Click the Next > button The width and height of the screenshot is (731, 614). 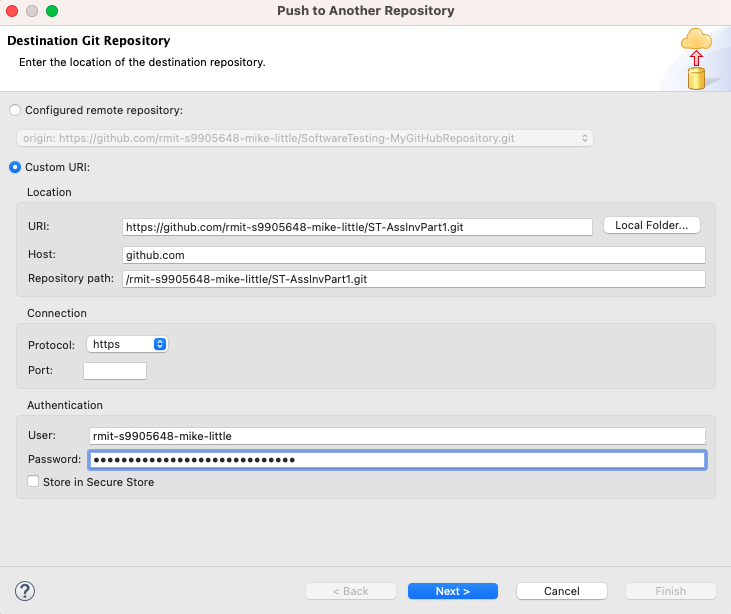(x=453, y=591)
